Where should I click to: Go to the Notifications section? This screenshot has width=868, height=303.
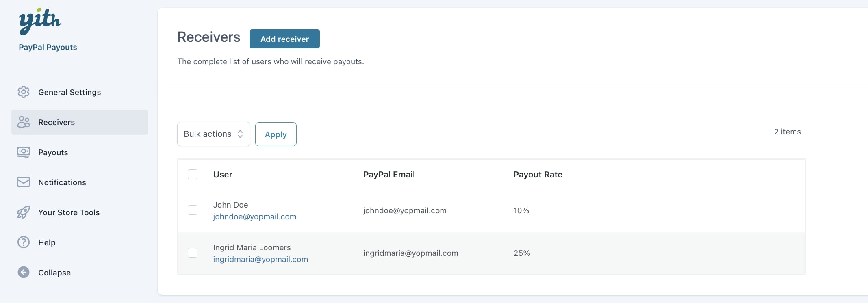62,183
